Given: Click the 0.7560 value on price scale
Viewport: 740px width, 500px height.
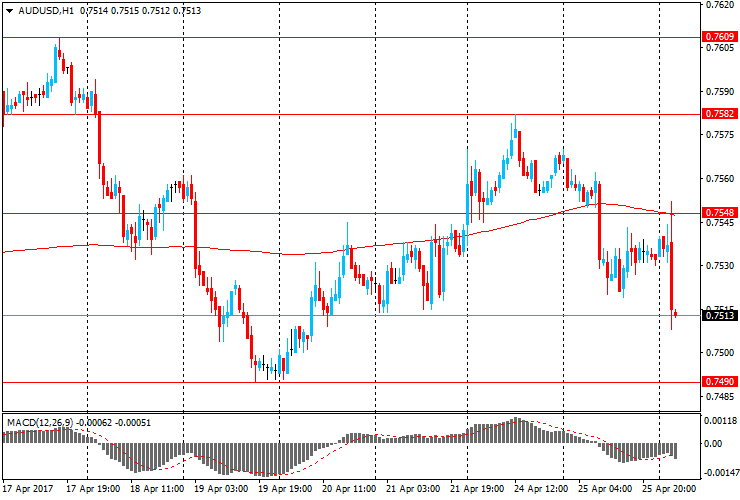Looking at the screenshot, I should coord(720,178).
